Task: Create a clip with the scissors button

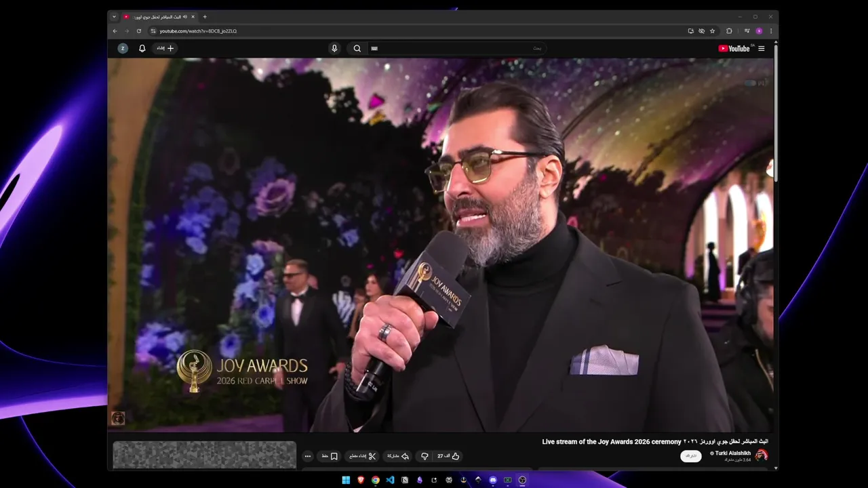Action: [x=363, y=456]
